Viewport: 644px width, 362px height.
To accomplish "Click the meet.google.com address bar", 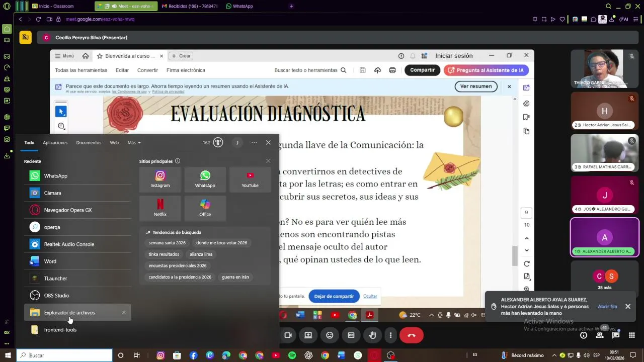I will (100, 19).
